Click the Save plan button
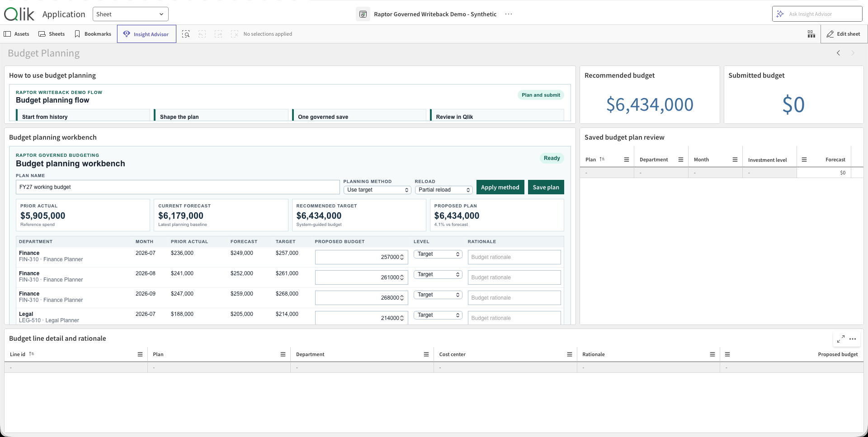This screenshot has width=868, height=437. click(x=546, y=187)
